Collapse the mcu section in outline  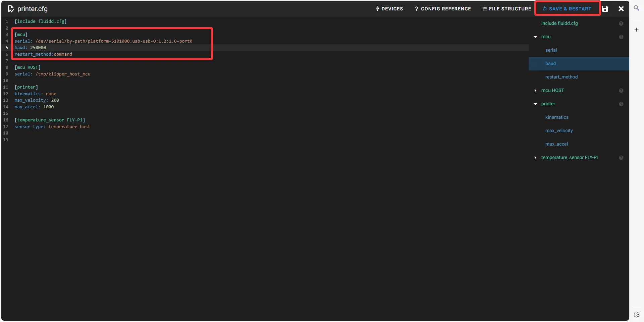point(535,37)
